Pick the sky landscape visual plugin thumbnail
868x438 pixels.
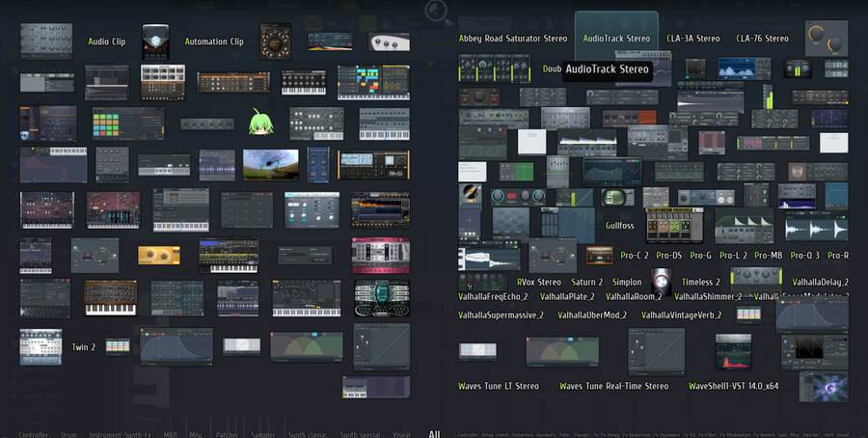pos(270,164)
